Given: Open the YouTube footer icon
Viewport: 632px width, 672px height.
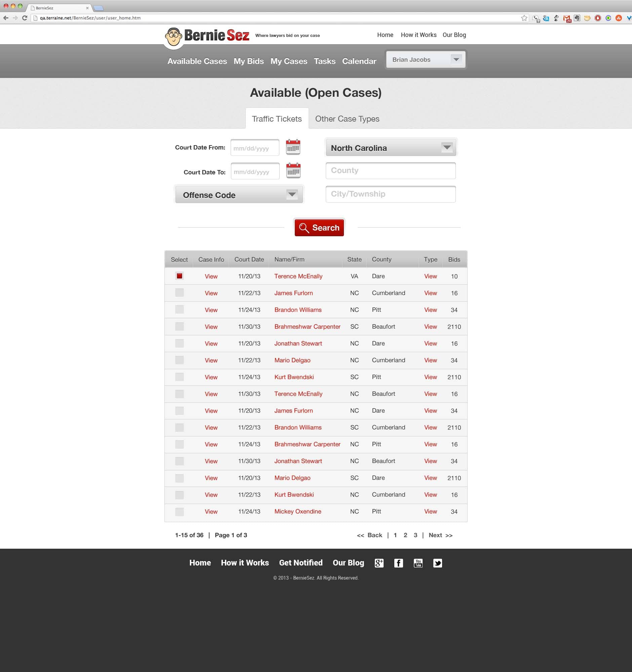Looking at the screenshot, I should (418, 563).
